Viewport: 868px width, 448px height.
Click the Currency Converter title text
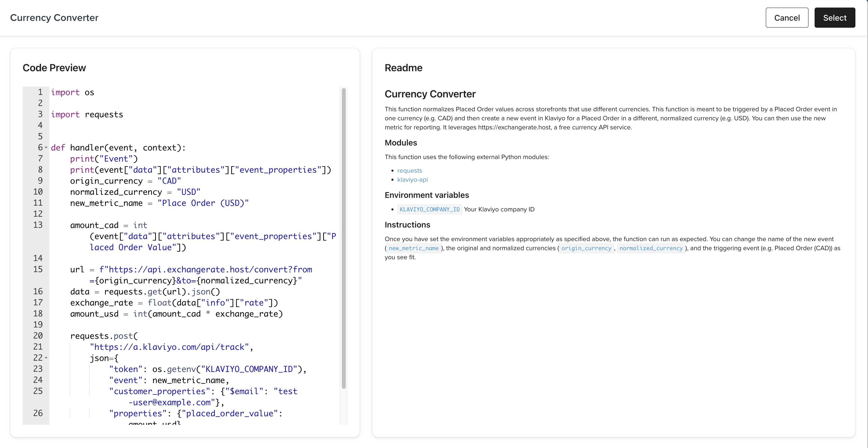point(54,17)
